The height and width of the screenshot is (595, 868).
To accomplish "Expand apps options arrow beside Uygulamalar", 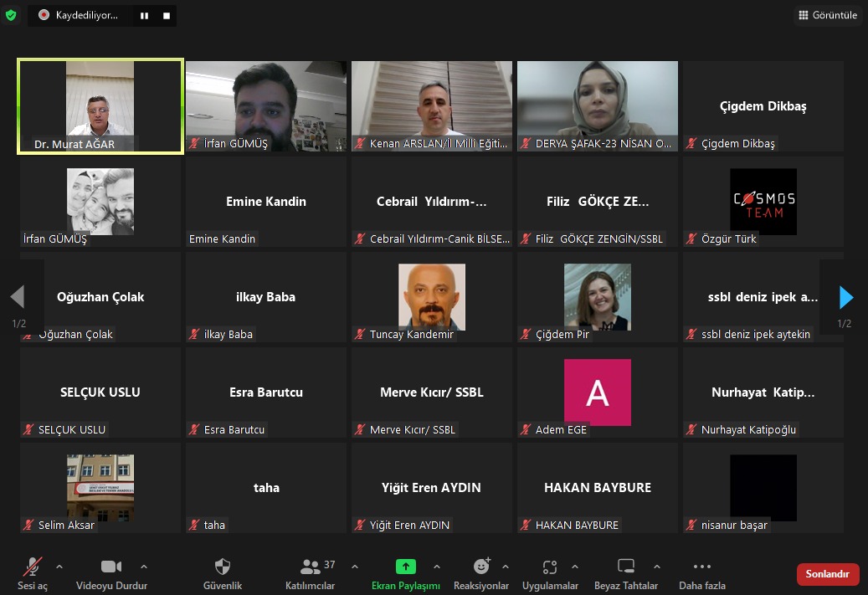I will tap(574, 567).
